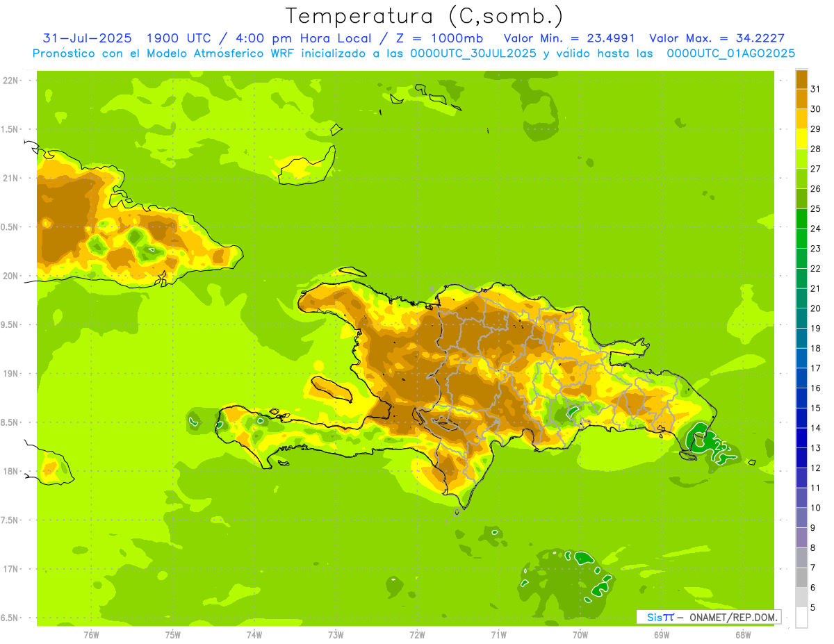Pick dark blue legend swatch between 13 and 14
This screenshot has height=644, width=834.
(801, 438)
